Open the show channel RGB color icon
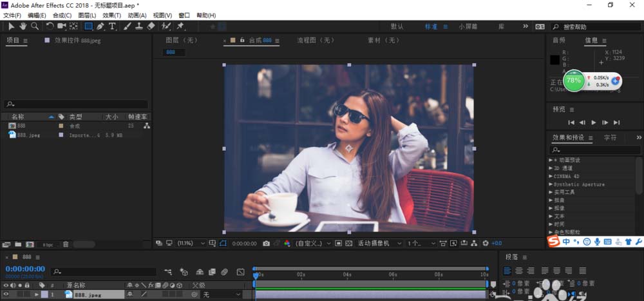Screen dimensions: 644x301 click(x=287, y=244)
